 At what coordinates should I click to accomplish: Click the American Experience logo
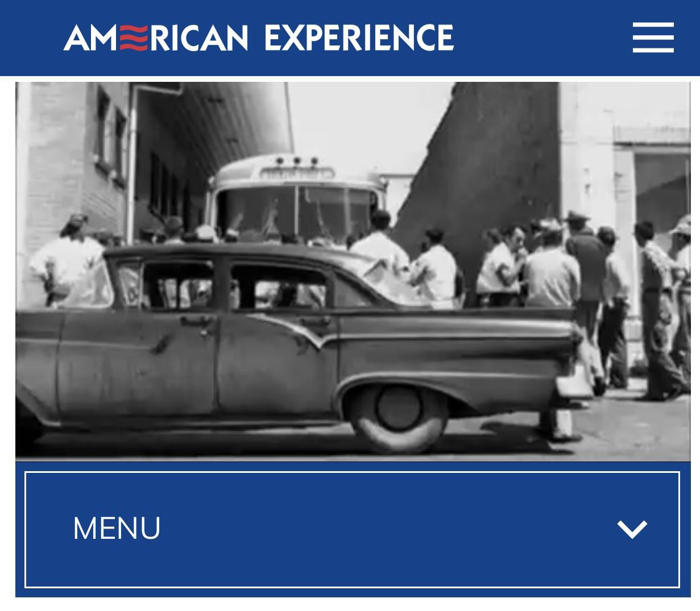pyautogui.click(x=259, y=38)
